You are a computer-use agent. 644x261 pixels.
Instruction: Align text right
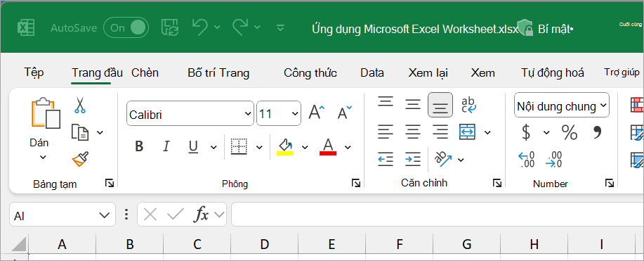tap(440, 132)
